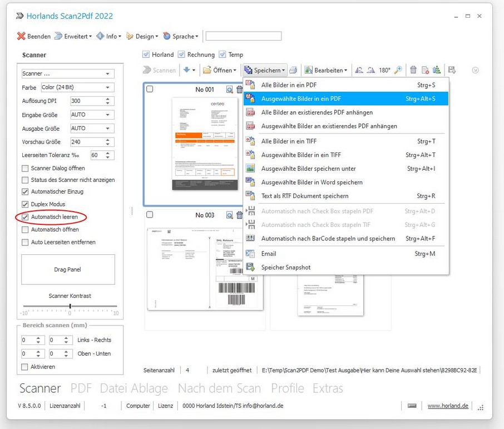Viewport: 504px width, 429px height.
Task: Toggle the Temp checkbox
Action: 223,55
